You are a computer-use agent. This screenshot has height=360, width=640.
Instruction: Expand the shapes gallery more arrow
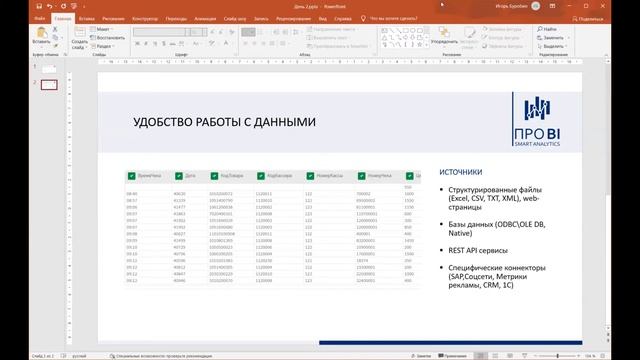click(427, 44)
